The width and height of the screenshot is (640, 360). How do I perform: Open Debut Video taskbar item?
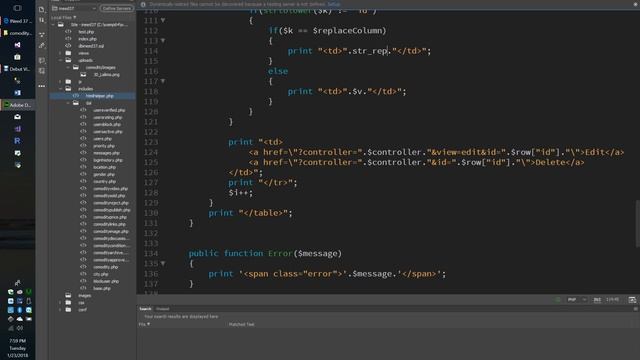(x=17, y=69)
